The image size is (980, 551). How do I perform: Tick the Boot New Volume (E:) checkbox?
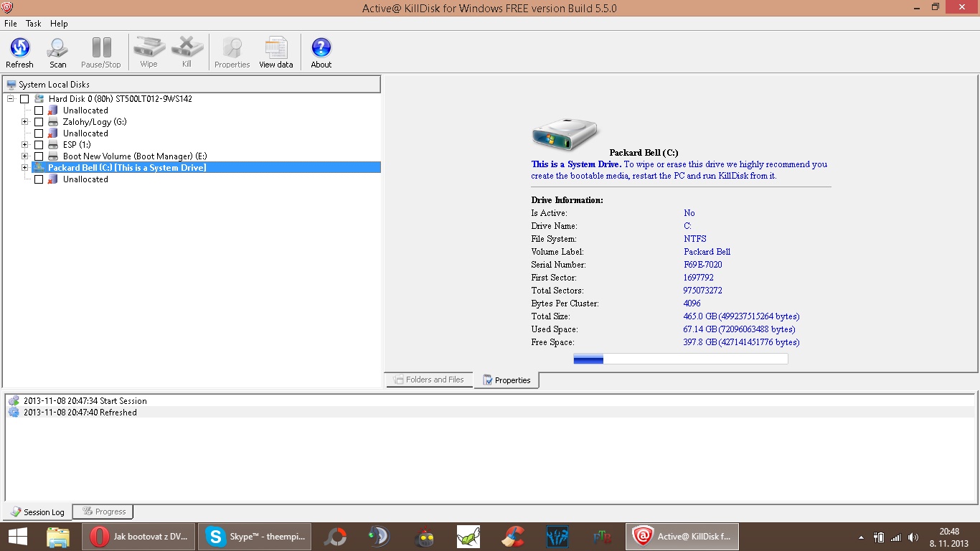click(x=39, y=156)
